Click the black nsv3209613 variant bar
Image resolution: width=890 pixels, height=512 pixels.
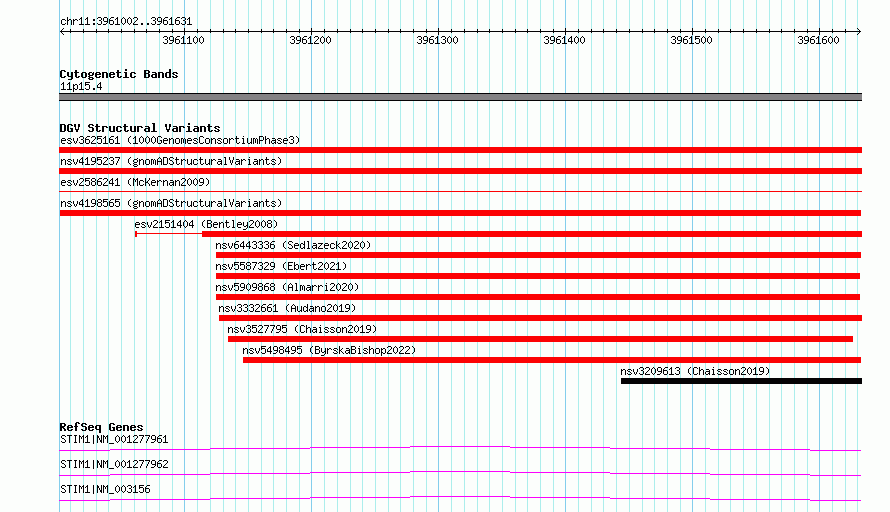tap(741, 381)
